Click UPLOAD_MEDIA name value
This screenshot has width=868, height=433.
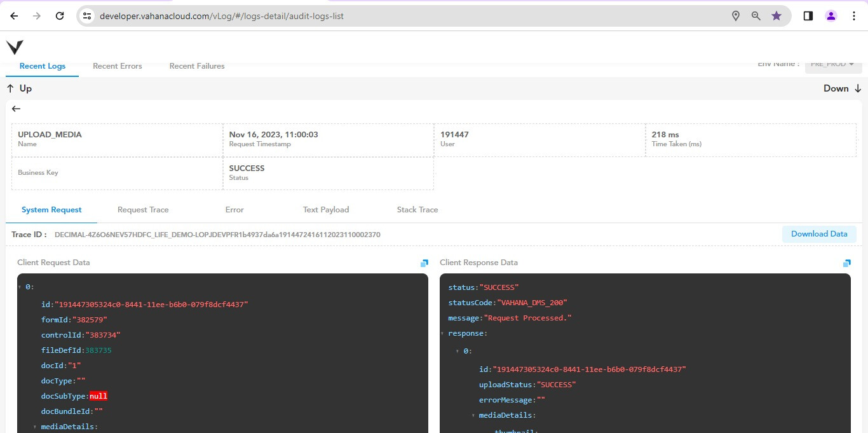pos(50,135)
